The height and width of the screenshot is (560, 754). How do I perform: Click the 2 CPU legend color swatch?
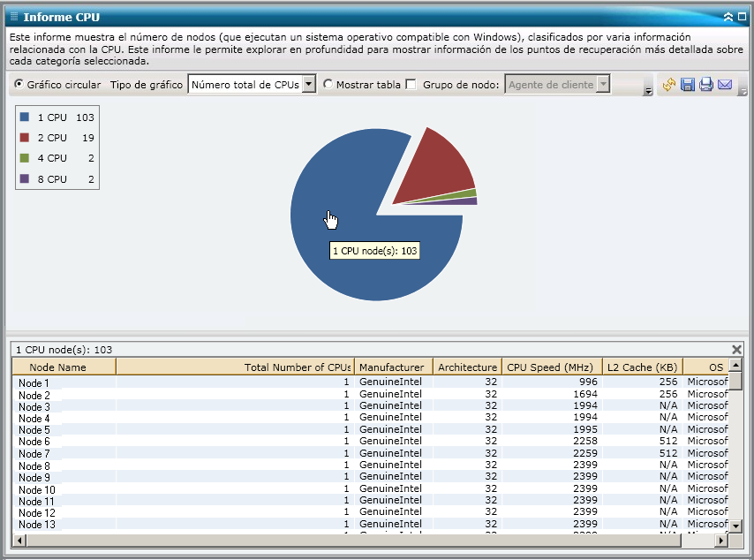24,138
